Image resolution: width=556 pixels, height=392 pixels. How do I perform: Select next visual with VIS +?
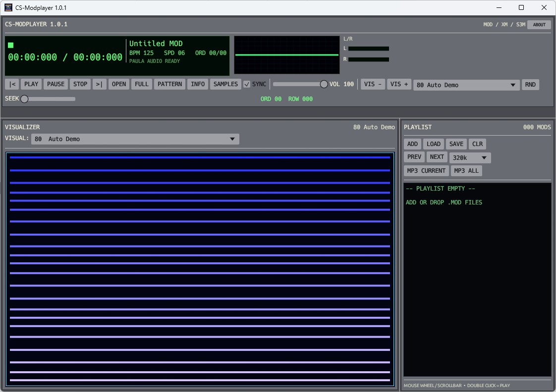coord(399,84)
